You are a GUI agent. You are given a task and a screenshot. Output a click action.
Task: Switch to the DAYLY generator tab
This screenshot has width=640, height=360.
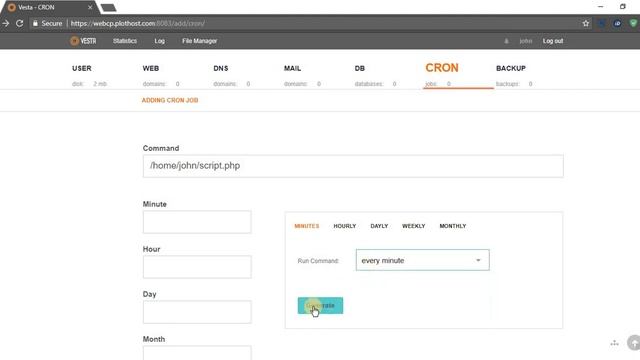379,226
